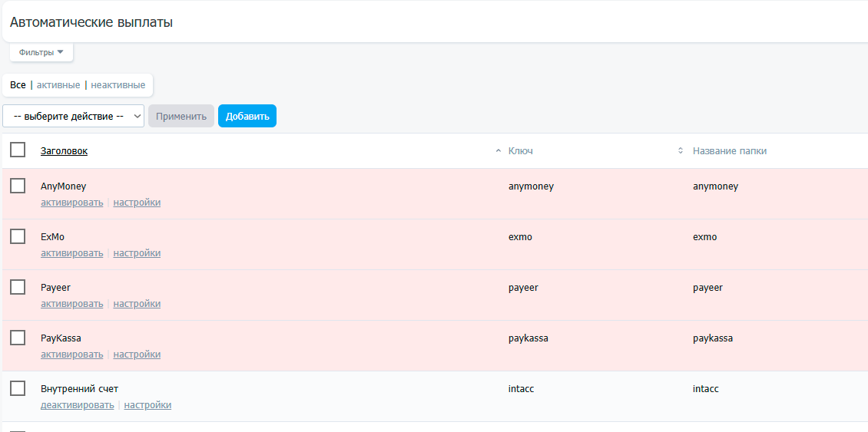868x432 pixels.
Task: Toggle the select-all checkbox in header
Action: pyautogui.click(x=18, y=150)
